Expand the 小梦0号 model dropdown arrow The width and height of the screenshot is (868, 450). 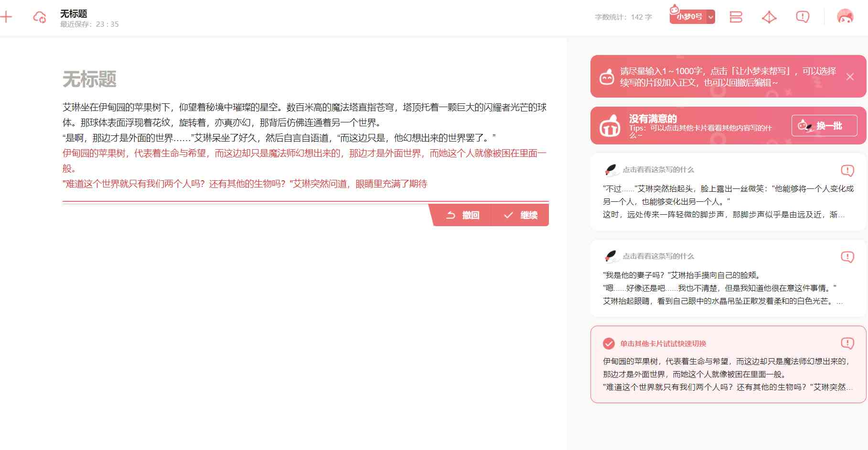click(711, 17)
